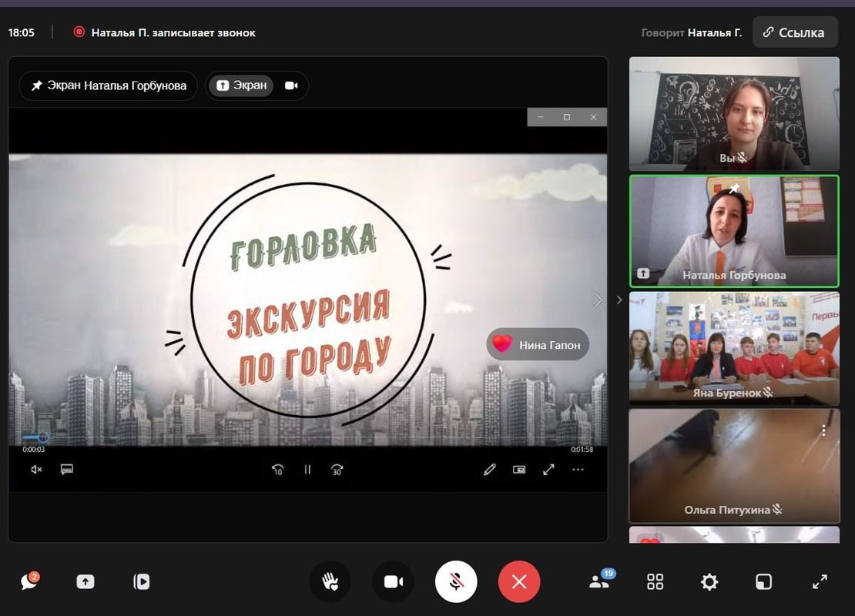Open call settings gear icon
This screenshot has width=855, height=616.
click(x=709, y=581)
